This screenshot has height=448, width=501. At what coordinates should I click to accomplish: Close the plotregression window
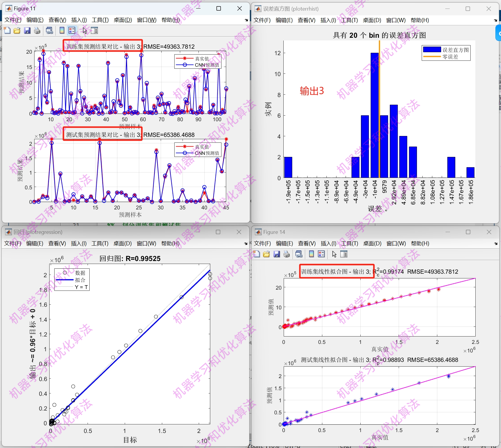coord(239,232)
